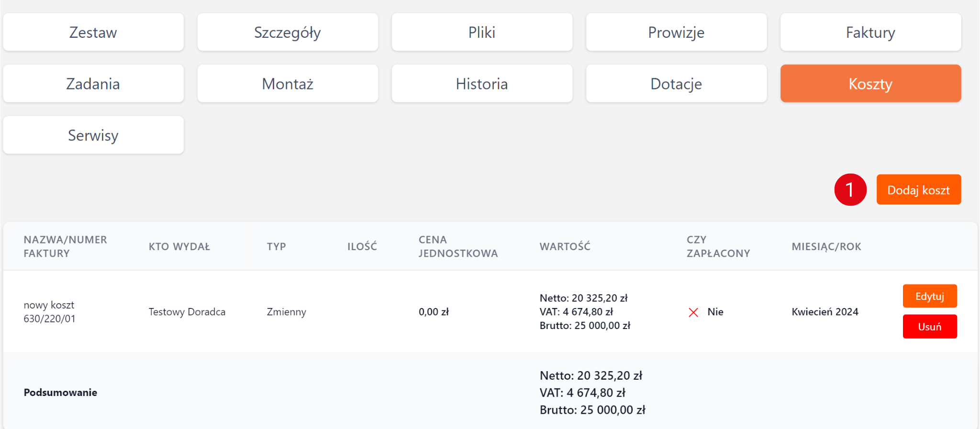Select the active Koszty tab
Image resolution: width=980 pixels, height=429 pixels.
click(x=870, y=84)
